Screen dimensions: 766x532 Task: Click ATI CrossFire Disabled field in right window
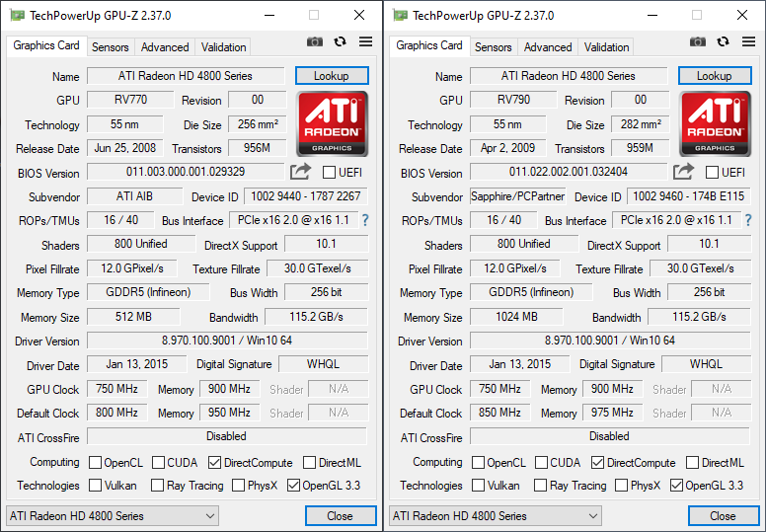coord(610,436)
